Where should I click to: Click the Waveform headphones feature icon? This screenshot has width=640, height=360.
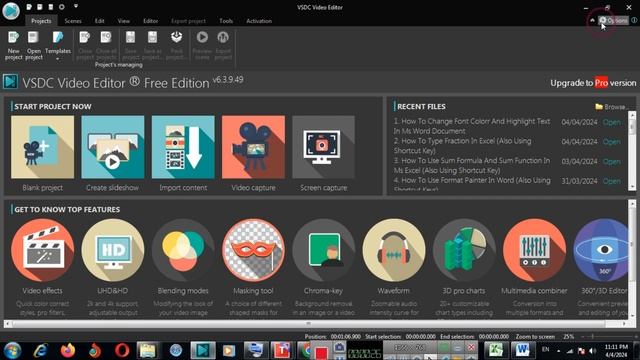pos(393,250)
